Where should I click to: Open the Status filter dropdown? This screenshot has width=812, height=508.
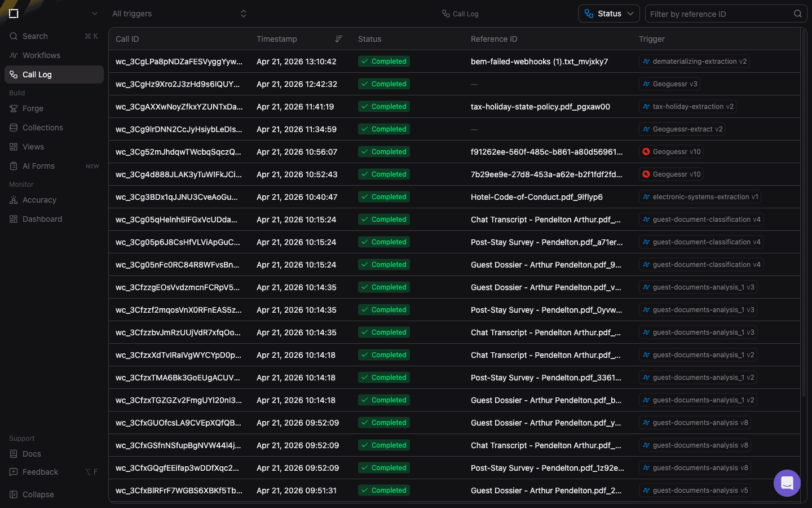pyautogui.click(x=609, y=14)
